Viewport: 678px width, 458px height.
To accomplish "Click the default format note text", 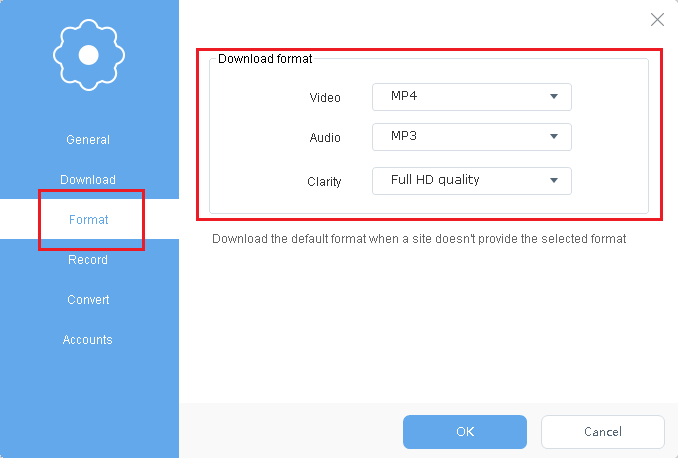I will click(x=419, y=239).
